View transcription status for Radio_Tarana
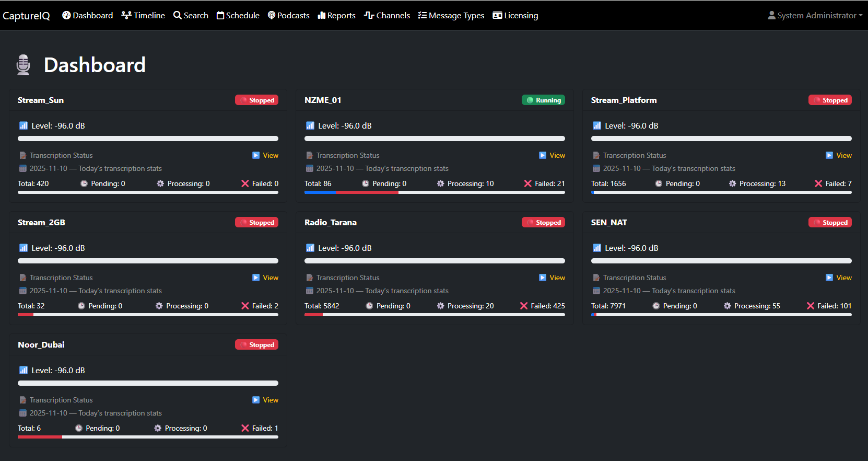This screenshot has height=461, width=868. (x=552, y=278)
